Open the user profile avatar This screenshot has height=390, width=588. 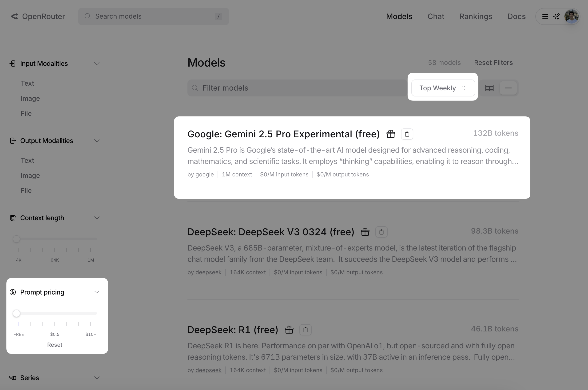[x=571, y=16]
